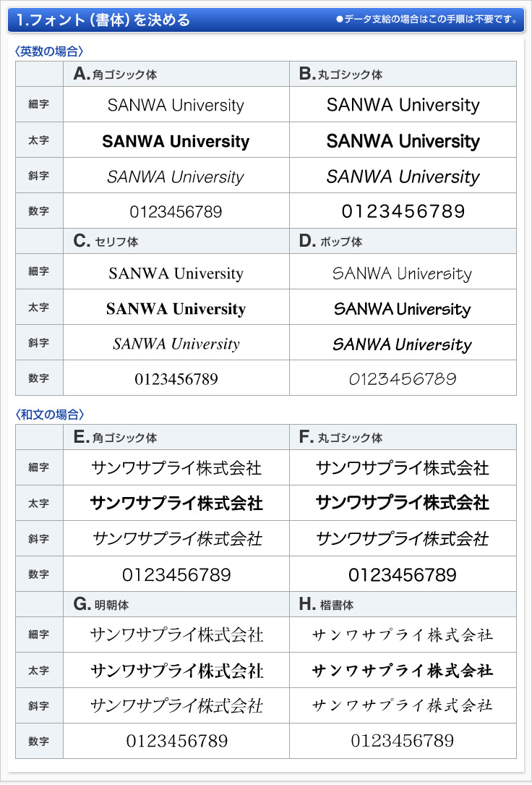Choose the thin ポップ体 SANWA University sample
This screenshot has width=532, height=785.
[402, 273]
